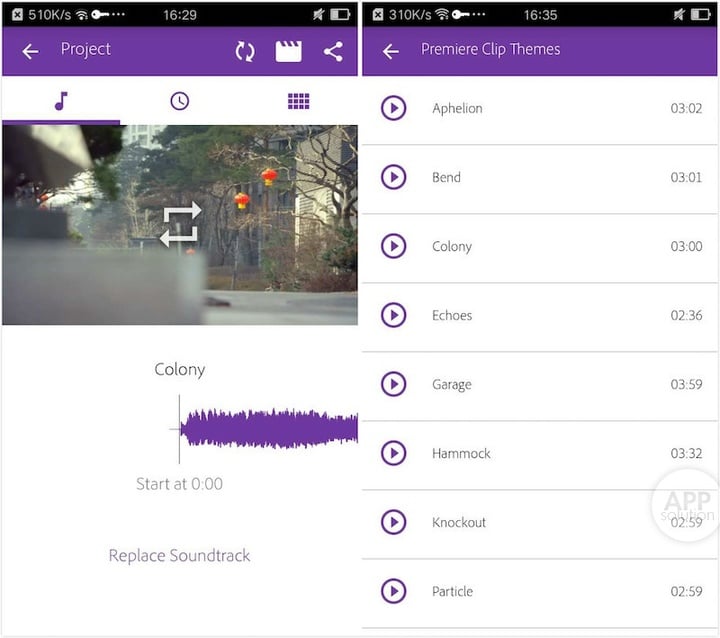Switch to the music note soundtrack tab
Screen dimensions: 720x638
(x=61, y=101)
